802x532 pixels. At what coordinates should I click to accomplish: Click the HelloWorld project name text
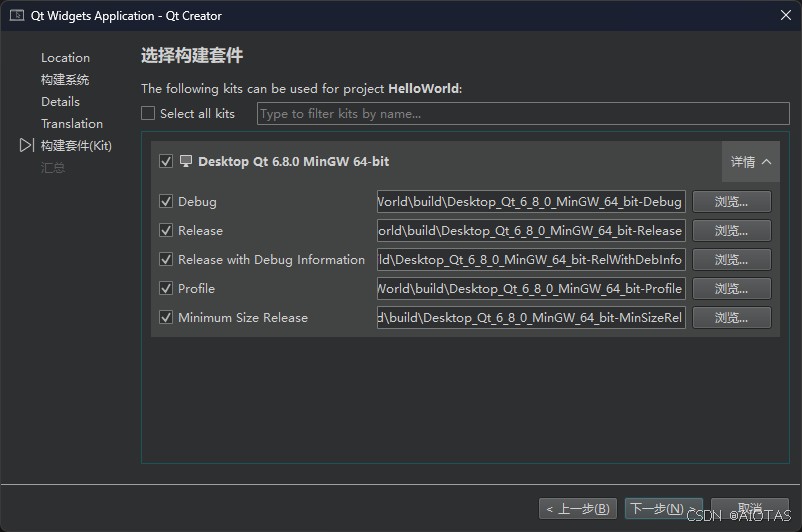424,88
